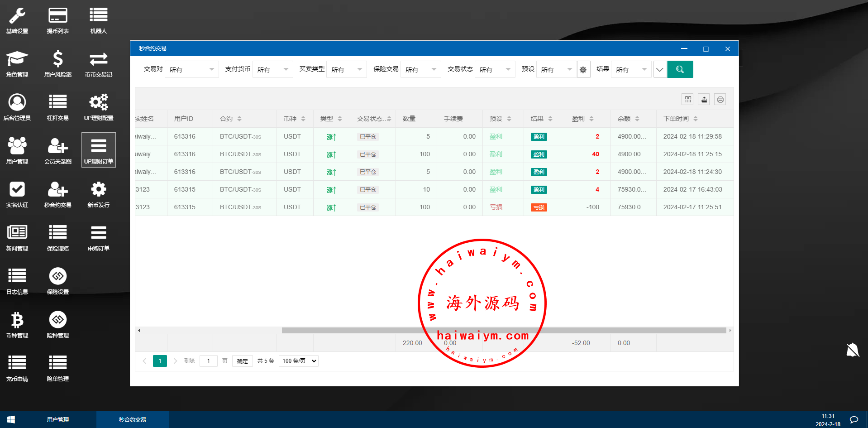Expand the 交易对 dropdown
868x428 pixels.
click(191, 70)
